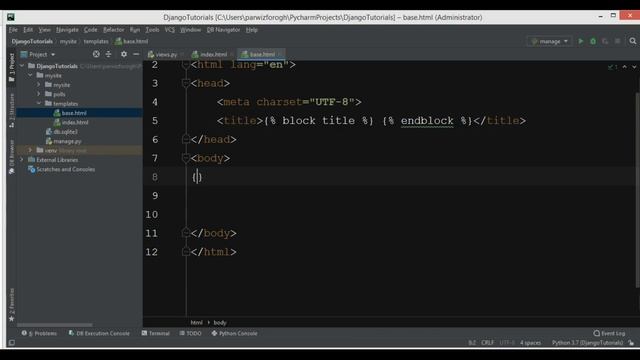Open the Event Log
Viewport: 640px width, 360px height.
click(x=609, y=333)
